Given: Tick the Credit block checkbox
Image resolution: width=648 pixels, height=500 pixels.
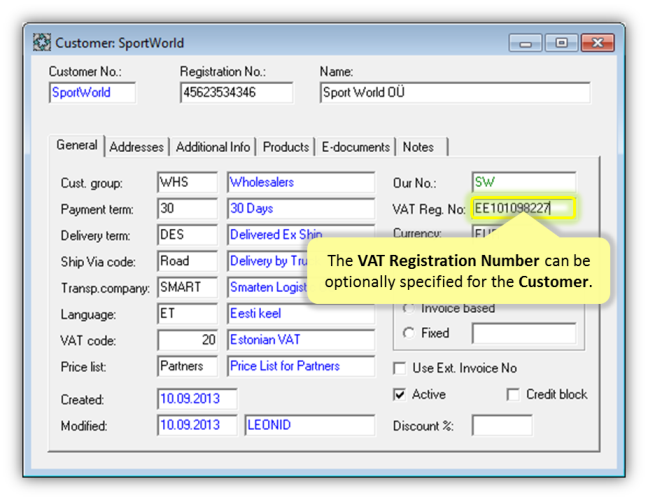Looking at the screenshot, I should tap(513, 395).
